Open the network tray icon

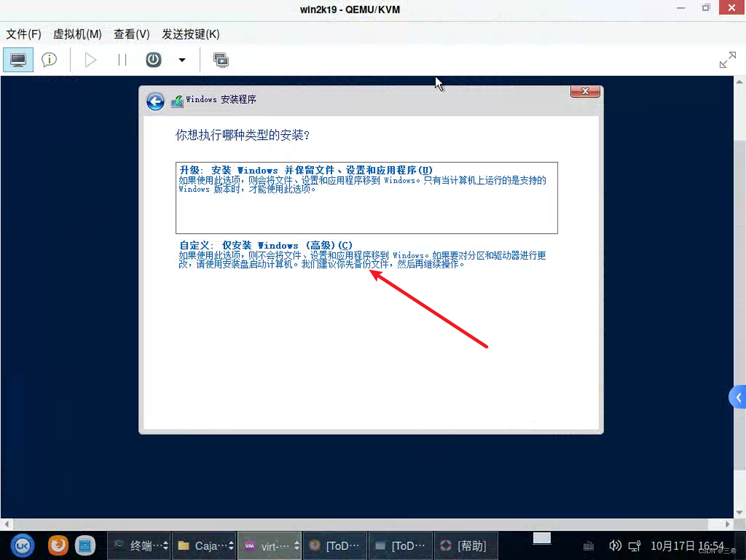click(x=634, y=546)
